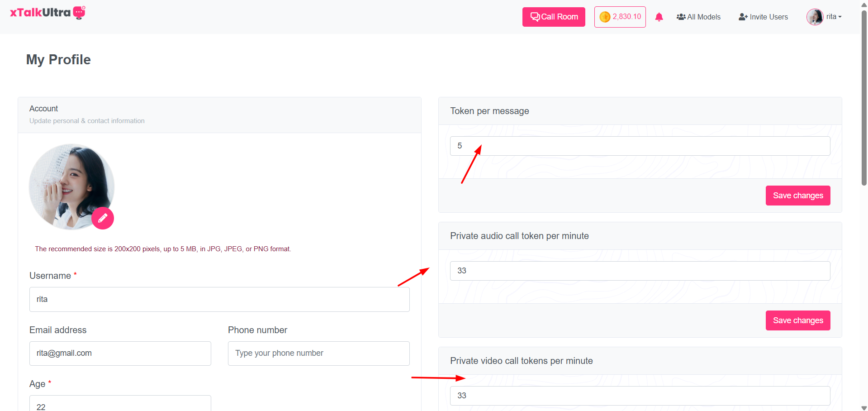Click the token balance coin icon

605,17
